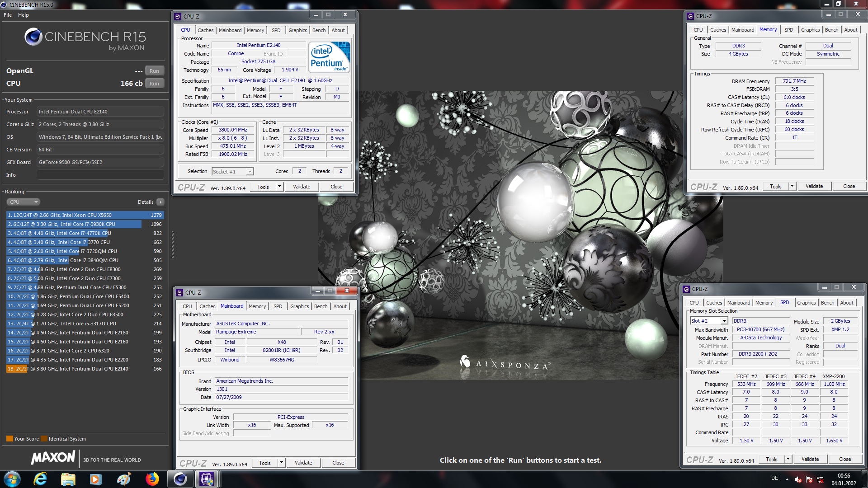Open CPU tab in the SPD CPU-Z window

point(694,303)
